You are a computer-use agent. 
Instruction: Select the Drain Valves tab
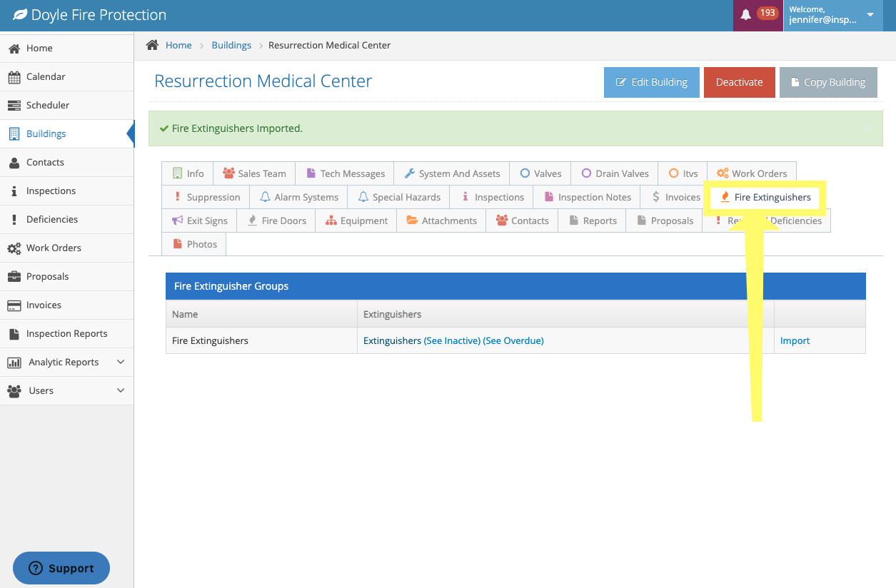tap(615, 173)
